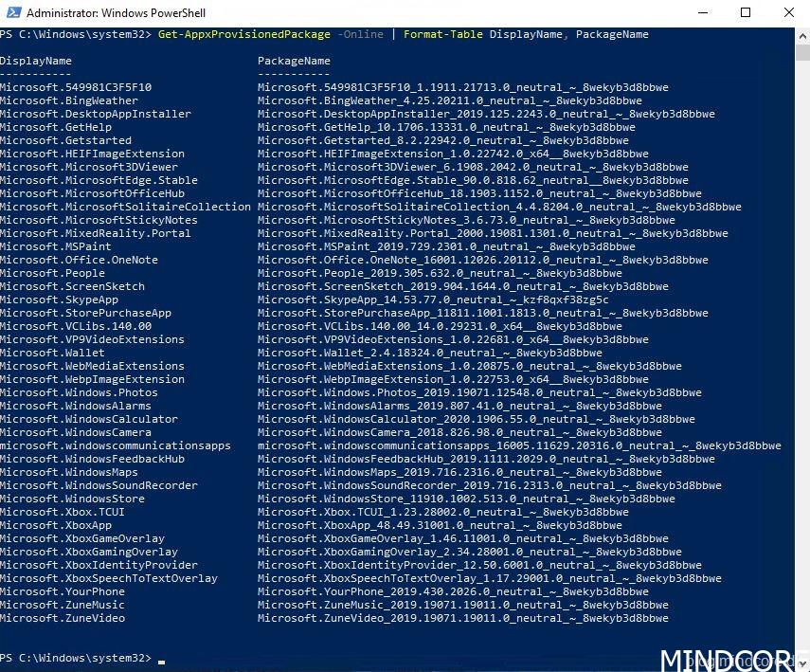Click the Microsoft.BingWeather display name entry
The image size is (810, 672).
pos(68,100)
